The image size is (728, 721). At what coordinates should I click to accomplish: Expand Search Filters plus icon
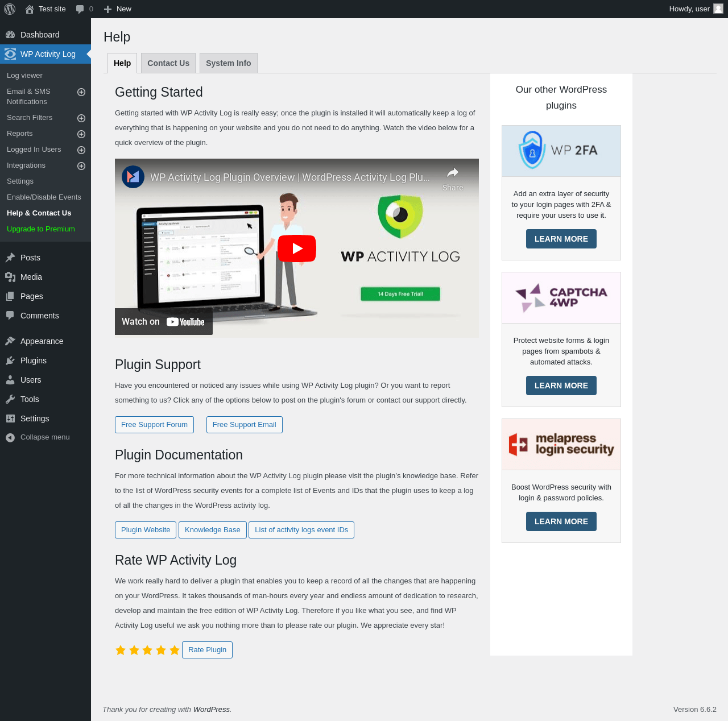coord(81,118)
